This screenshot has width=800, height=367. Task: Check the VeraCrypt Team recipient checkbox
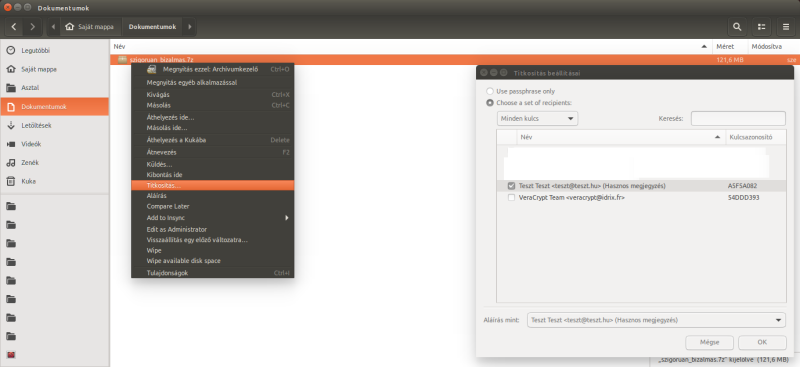click(x=511, y=198)
